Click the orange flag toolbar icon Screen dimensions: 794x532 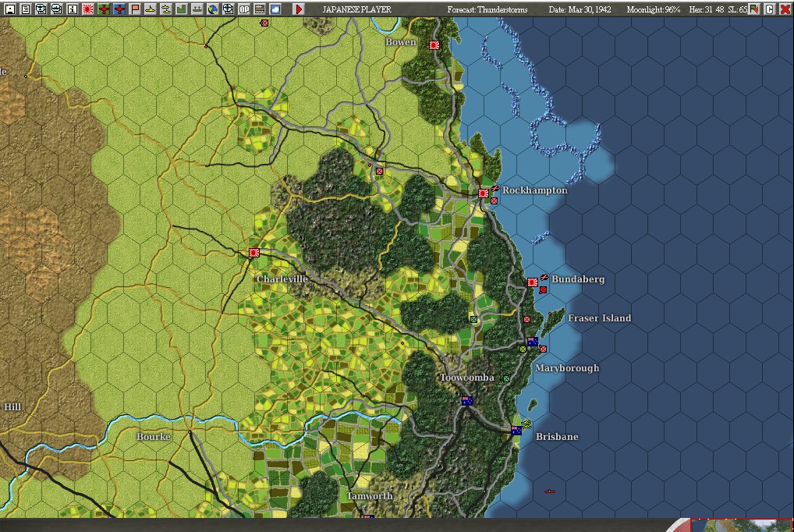coord(135,9)
